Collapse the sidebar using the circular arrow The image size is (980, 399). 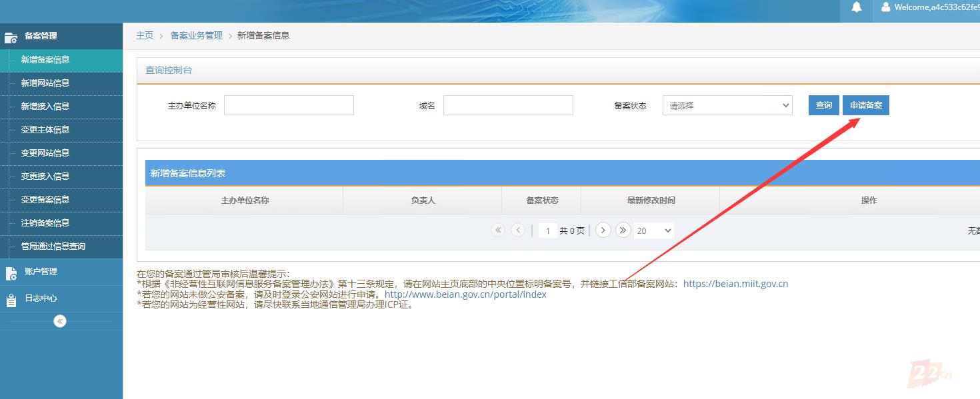pos(60,320)
